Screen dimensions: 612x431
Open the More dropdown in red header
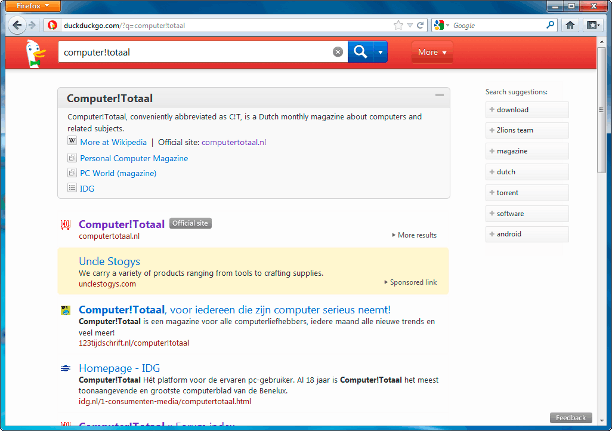tap(432, 52)
